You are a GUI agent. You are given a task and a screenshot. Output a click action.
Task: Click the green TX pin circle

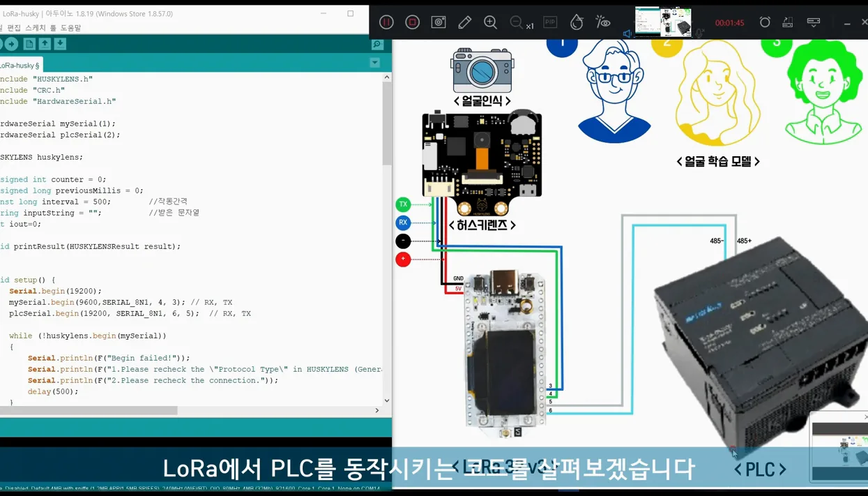[403, 204]
